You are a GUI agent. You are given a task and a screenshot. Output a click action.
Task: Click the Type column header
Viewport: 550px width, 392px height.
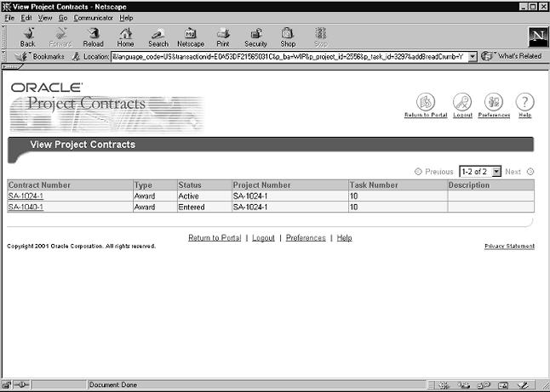pyautogui.click(x=156, y=185)
